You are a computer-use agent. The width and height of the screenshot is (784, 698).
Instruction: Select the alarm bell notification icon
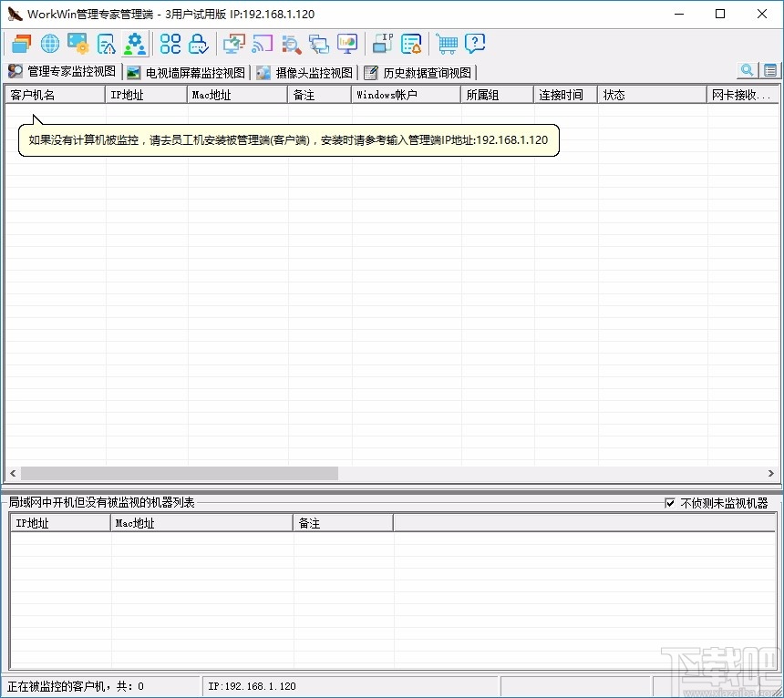pyautogui.click(x=412, y=43)
